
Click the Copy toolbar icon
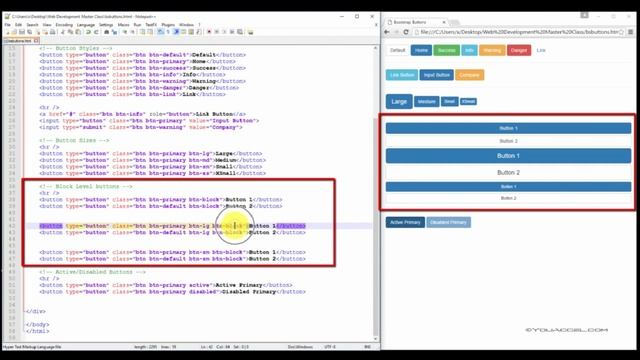click(x=71, y=32)
